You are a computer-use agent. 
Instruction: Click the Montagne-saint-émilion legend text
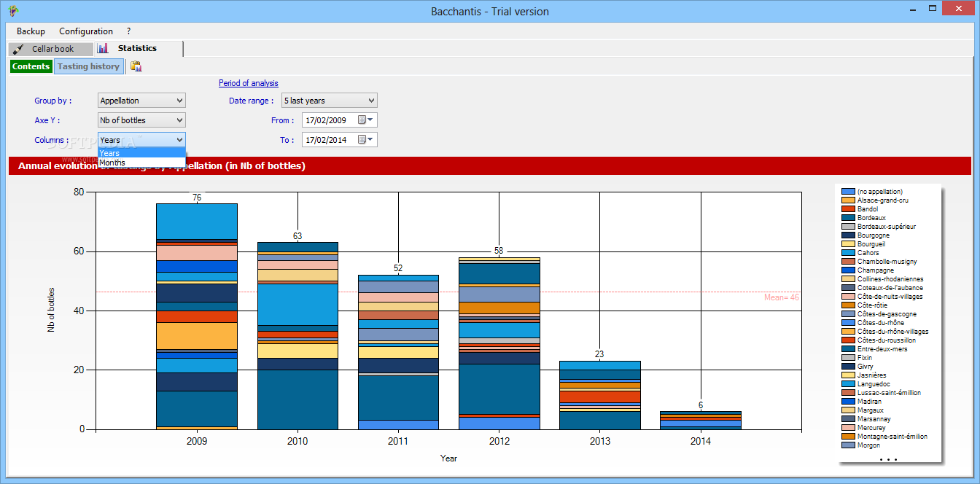pyautogui.click(x=892, y=437)
